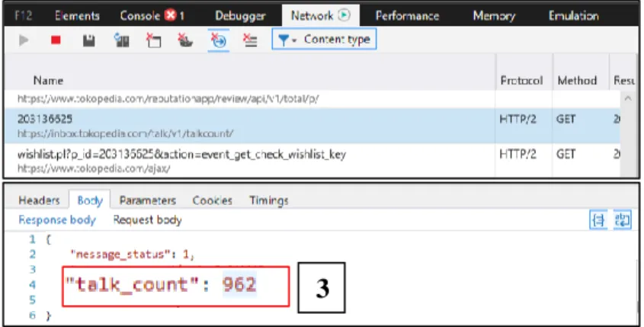Click the "message_status": 1 line
This screenshot has width=644, height=327.
(x=131, y=255)
